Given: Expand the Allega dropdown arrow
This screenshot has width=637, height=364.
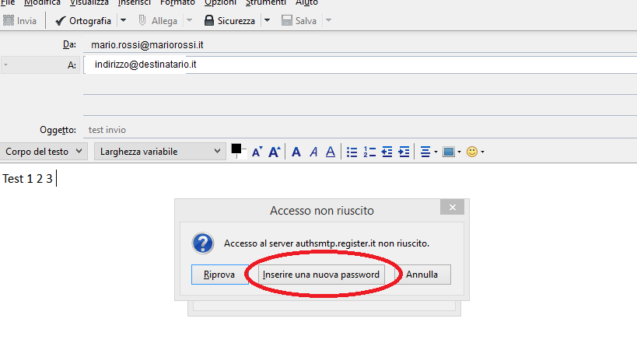Looking at the screenshot, I should click(189, 21).
